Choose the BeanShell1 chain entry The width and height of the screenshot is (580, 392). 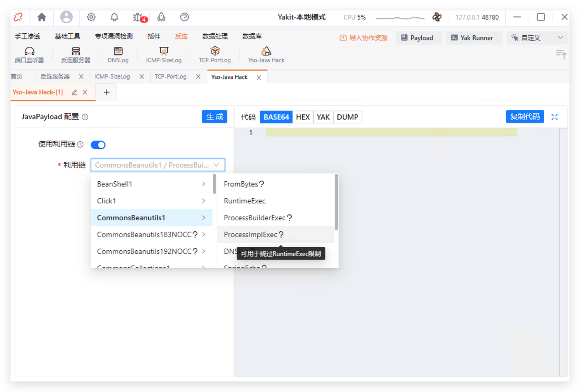[152, 184]
